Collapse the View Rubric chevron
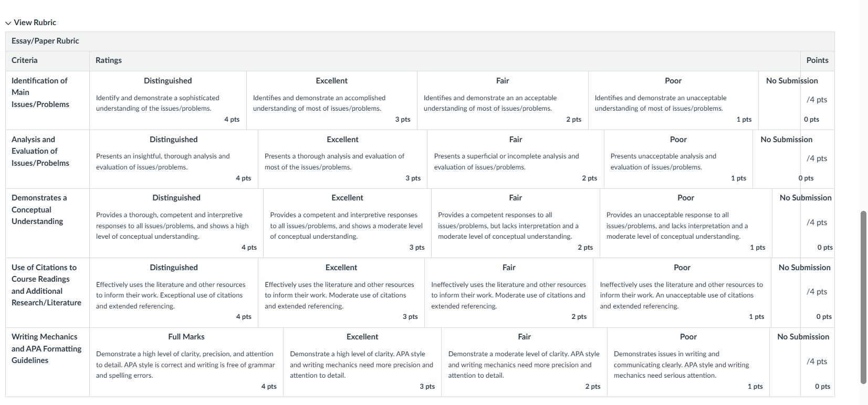 8,23
